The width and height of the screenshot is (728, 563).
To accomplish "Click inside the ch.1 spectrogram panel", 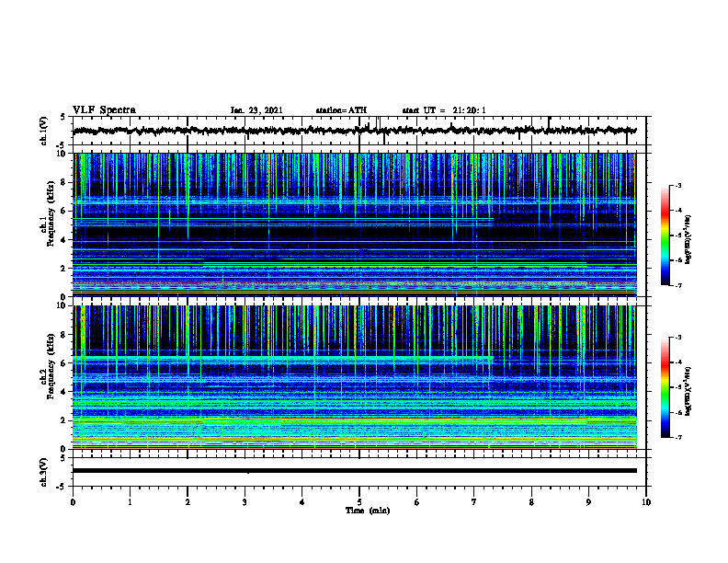I will tap(355, 224).
